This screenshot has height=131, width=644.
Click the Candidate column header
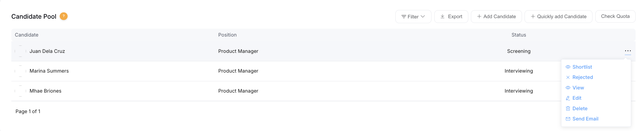pos(27,35)
